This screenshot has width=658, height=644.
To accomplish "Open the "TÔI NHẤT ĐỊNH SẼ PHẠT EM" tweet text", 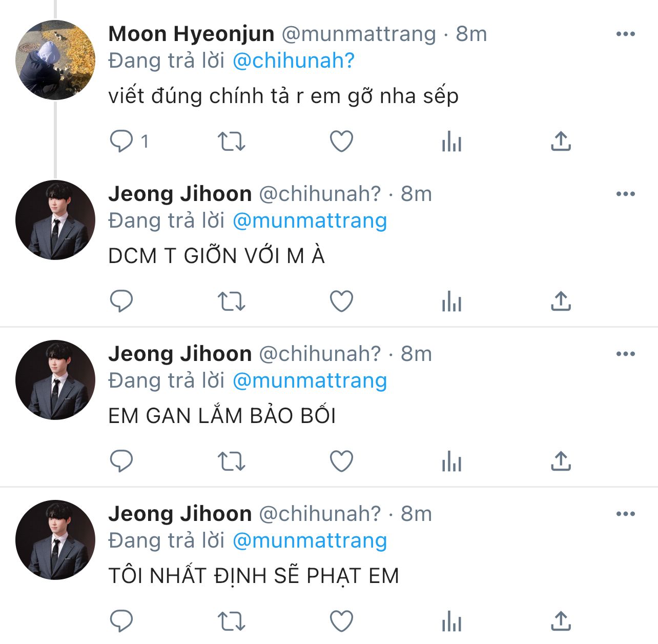I will 253,576.
